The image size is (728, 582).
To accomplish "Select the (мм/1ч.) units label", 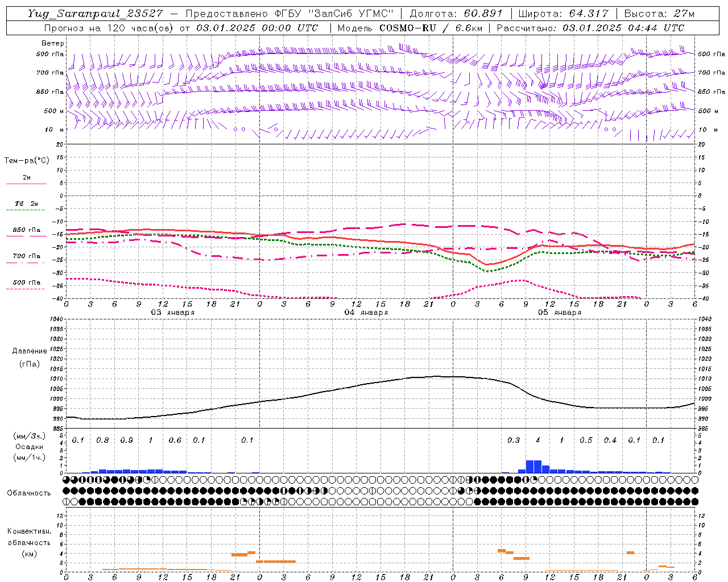I will (x=30, y=457).
